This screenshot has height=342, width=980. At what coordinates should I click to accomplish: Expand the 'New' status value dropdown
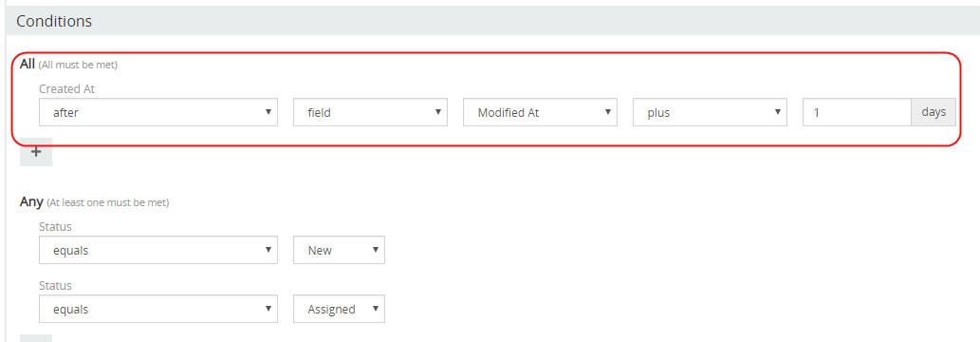(339, 250)
